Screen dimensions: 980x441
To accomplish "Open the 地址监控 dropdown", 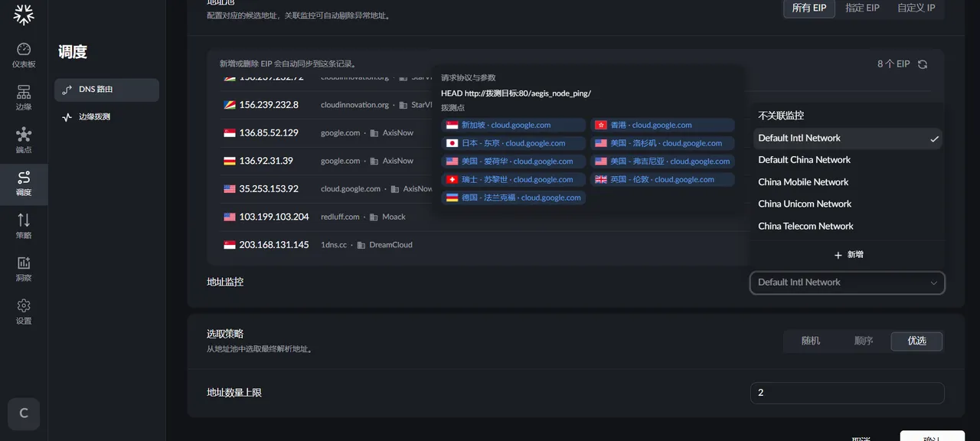I will [848, 283].
